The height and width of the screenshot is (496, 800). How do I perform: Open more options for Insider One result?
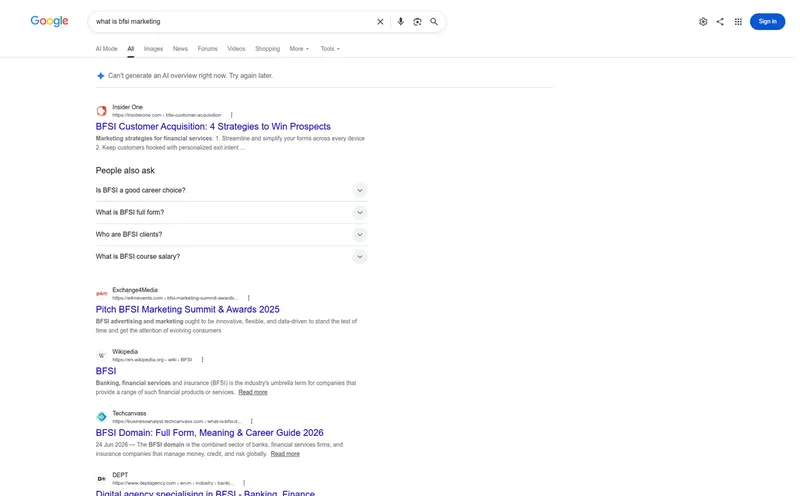pyautogui.click(x=232, y=115)
